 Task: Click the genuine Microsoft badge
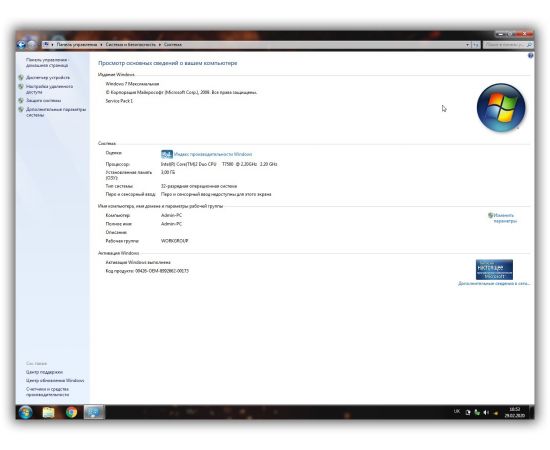coord(494,269)
